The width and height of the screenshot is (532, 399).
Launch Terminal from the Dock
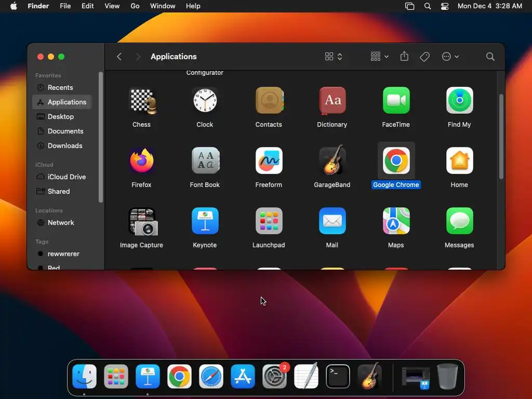(x=338, y=376)
